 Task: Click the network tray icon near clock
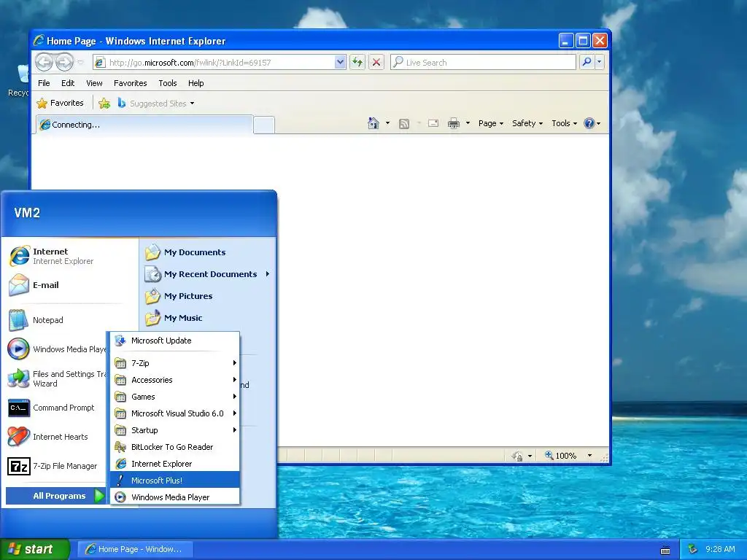click(693, 549)
